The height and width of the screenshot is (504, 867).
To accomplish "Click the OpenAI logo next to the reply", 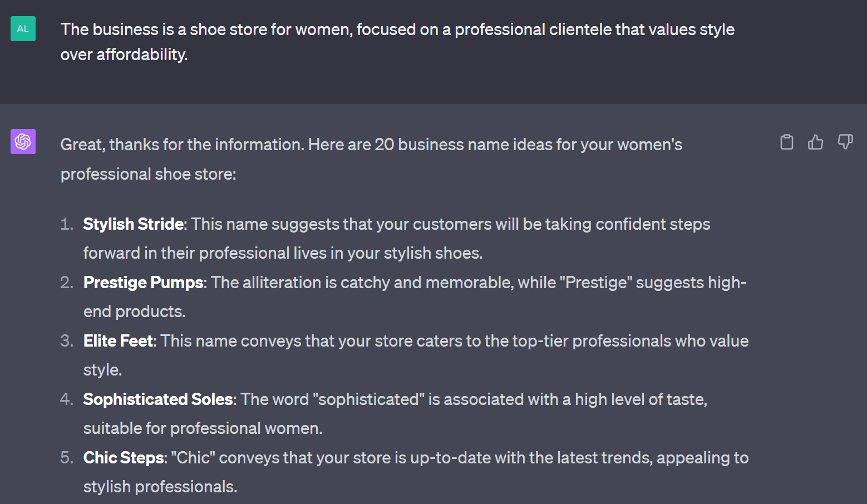I will pos(23,142).
